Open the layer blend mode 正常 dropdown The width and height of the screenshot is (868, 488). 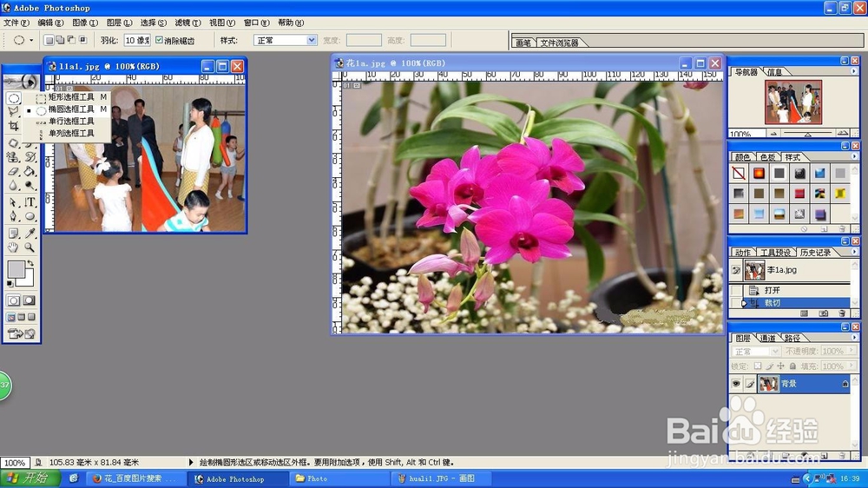[756, 351]
